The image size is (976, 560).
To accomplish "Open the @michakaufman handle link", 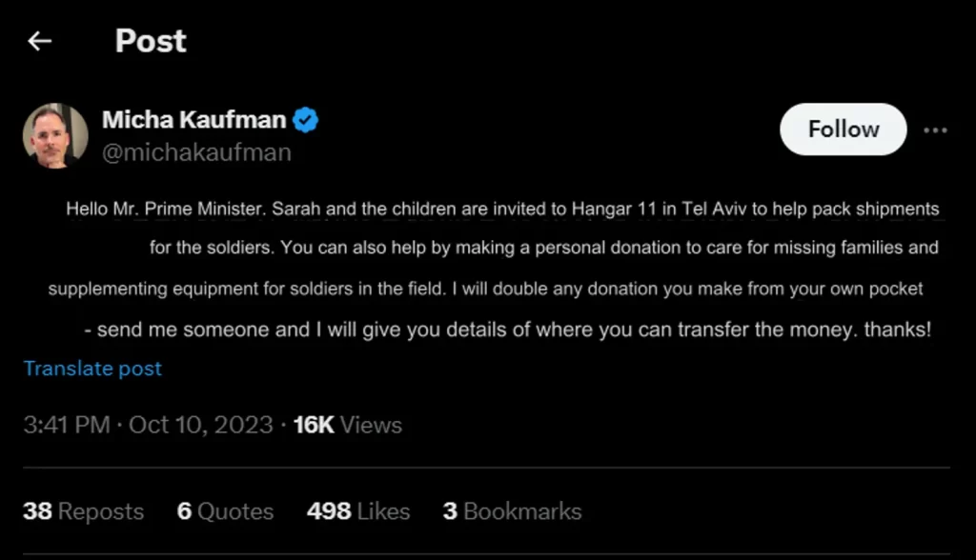I will tap(196, 152).
